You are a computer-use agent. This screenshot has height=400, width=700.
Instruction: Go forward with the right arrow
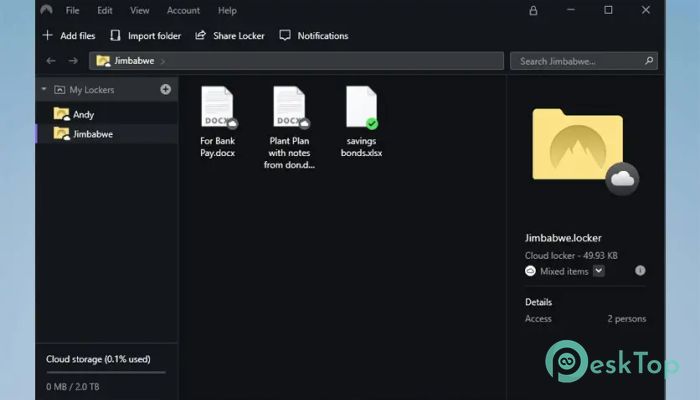(x=73, y=61)
